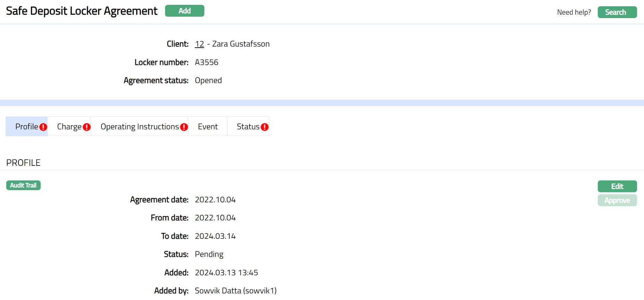Click the Search button
644x300 pixels.
point(617,12)
